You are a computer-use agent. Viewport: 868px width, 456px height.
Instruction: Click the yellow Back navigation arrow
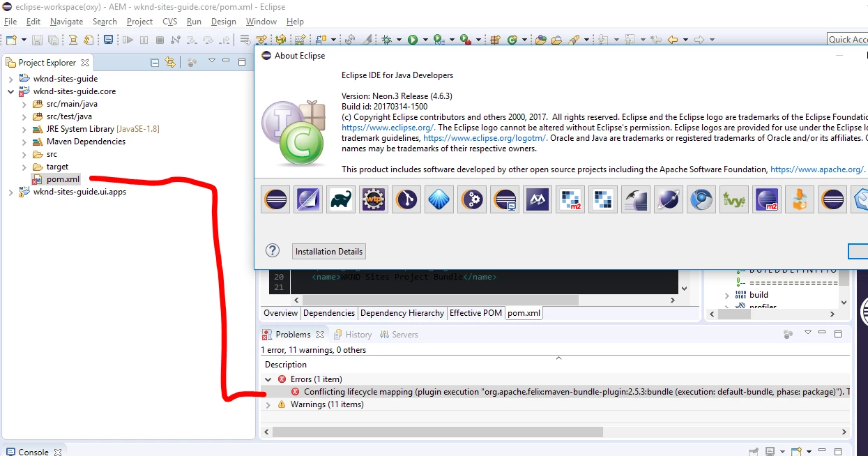(x=672, y=40)
